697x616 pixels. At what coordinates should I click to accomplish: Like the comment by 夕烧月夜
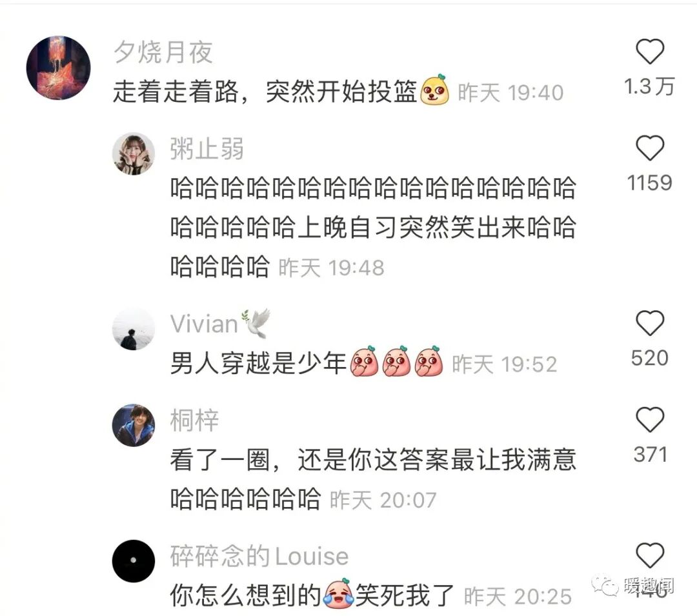650,51
